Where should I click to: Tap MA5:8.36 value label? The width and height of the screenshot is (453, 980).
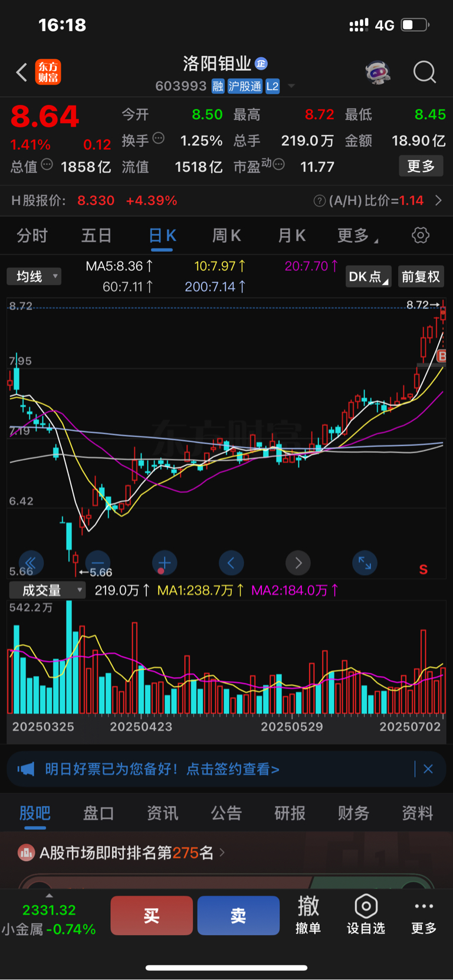tap(119, 266)
